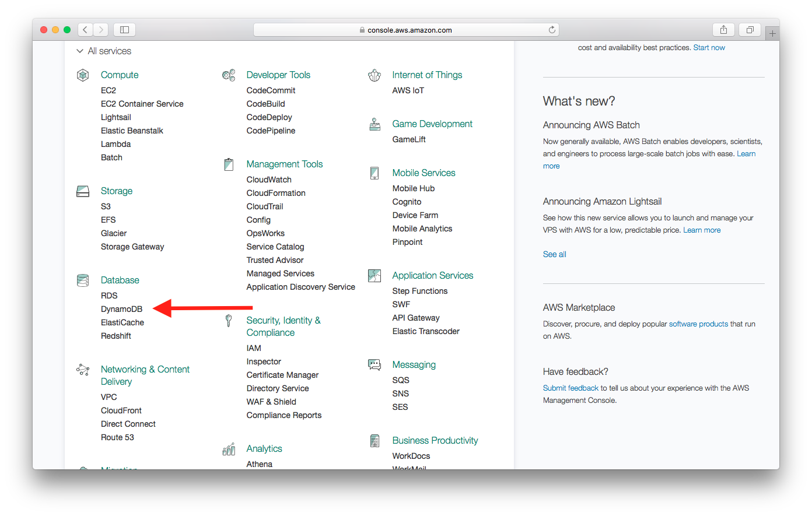
Task: Click the Submit feedback link
Action: (x=570, y=388)
